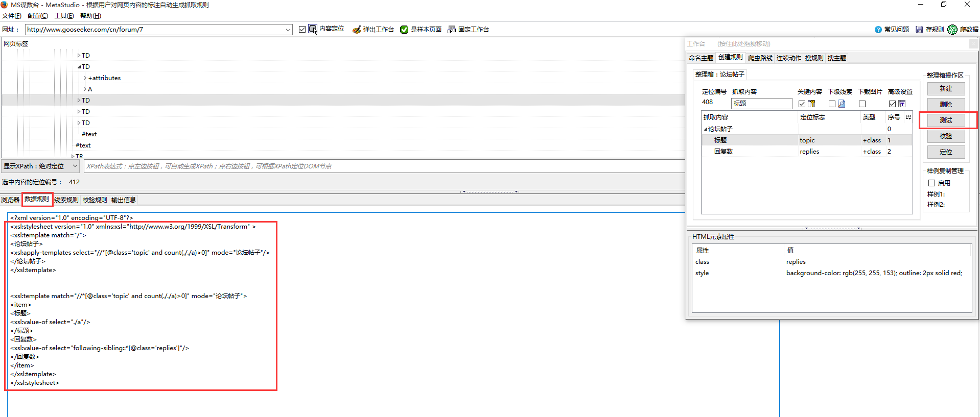Collapse the expanded TD node
The width and height of the screenshot is (980, 417).
[x=79, y=66]
